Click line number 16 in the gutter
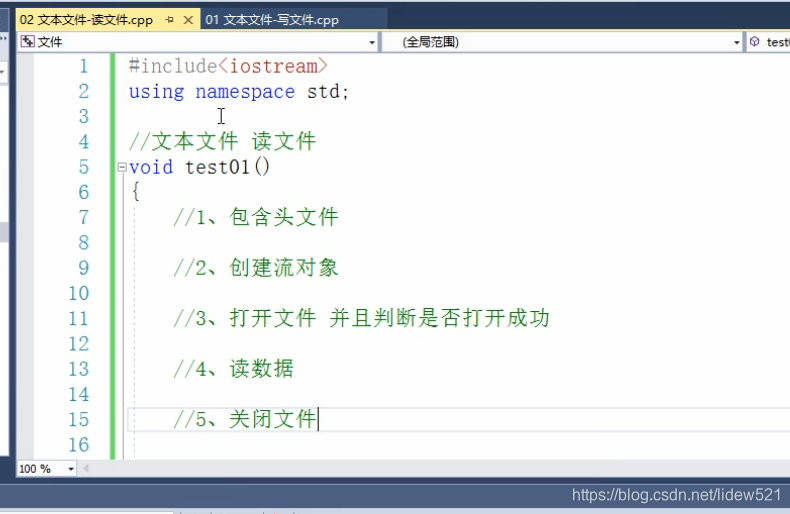 click(79, 444)
